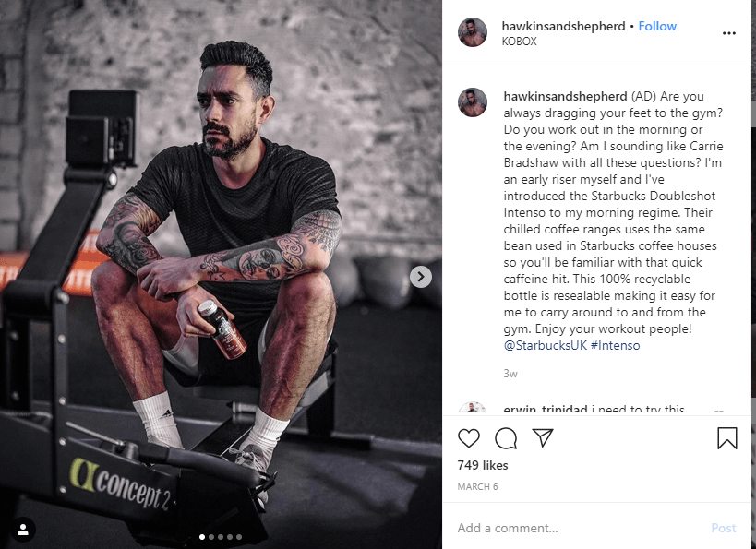Image resolution: width=756 pixels, height=549 pixels.
Task: Open erwin_trinidad commenter profile
Action: coord(545,410)
